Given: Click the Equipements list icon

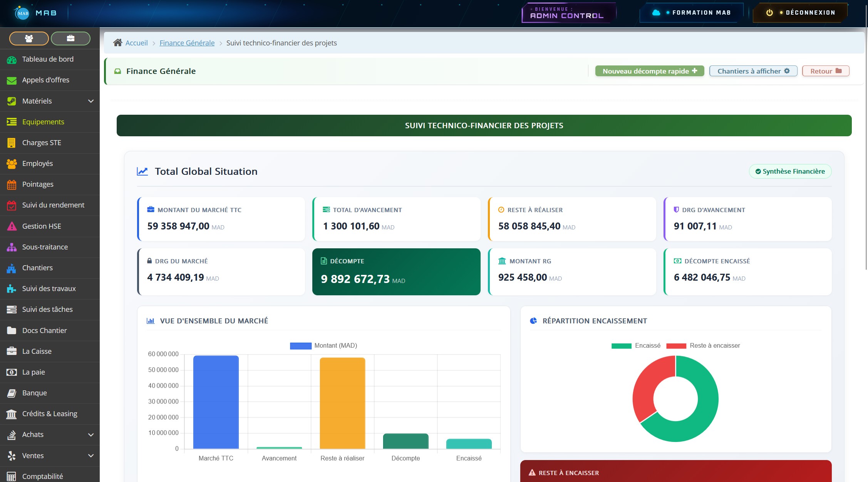Looking at the screenshot, I should [12, 122].
